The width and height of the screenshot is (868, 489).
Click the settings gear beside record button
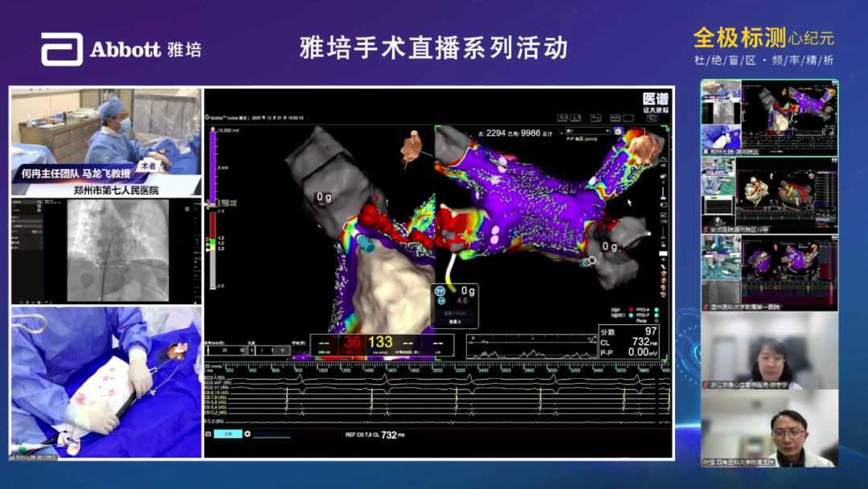[x=248, y=434]
